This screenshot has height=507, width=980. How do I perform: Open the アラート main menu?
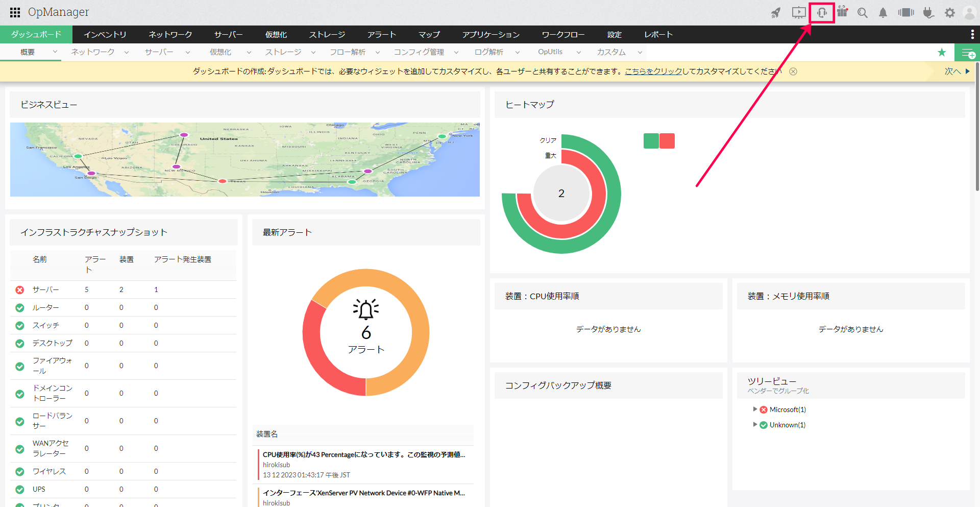coord(382,34)
